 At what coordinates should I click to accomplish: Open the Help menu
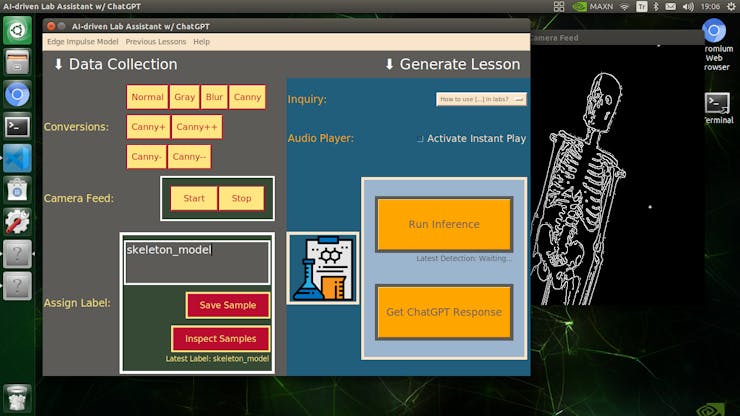point(202,42)
